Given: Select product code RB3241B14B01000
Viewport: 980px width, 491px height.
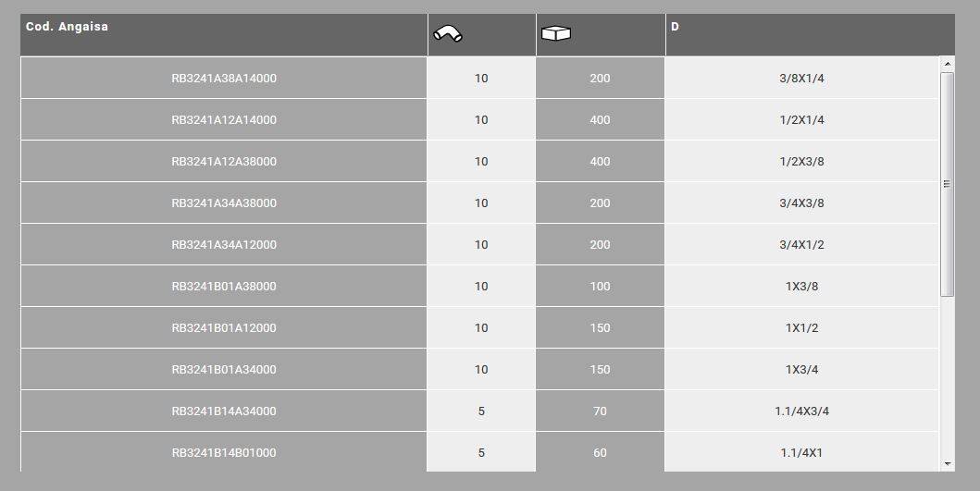Looking at the screenshot, I should [x=224, y=453].
